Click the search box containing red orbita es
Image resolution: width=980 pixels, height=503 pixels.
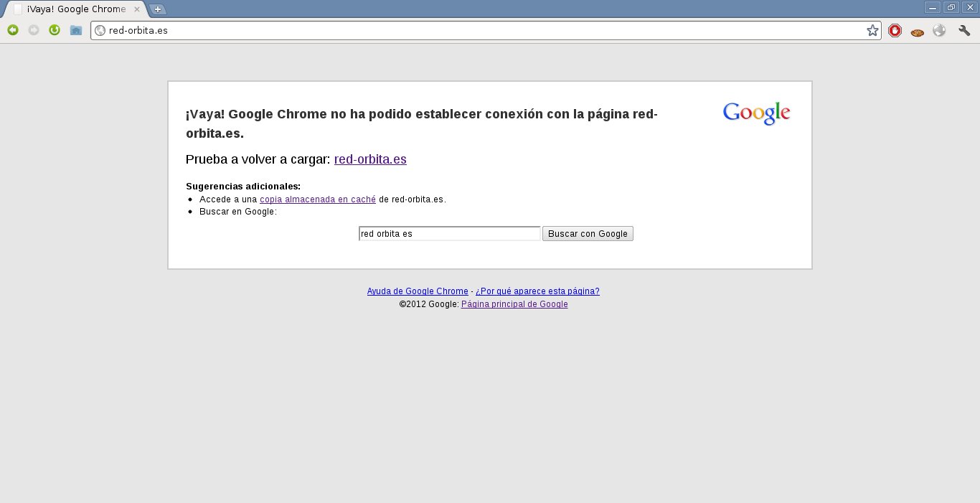point(449,234)
